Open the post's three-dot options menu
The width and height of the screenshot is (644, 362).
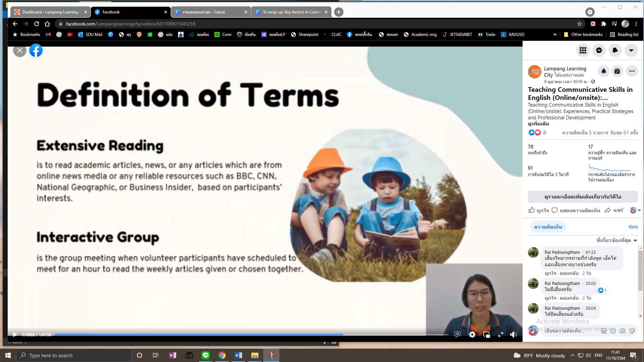click(x=632, y=71)
